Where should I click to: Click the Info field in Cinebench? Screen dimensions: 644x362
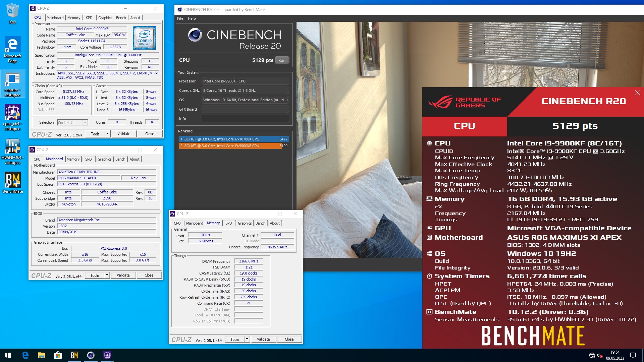pos(245,119)
